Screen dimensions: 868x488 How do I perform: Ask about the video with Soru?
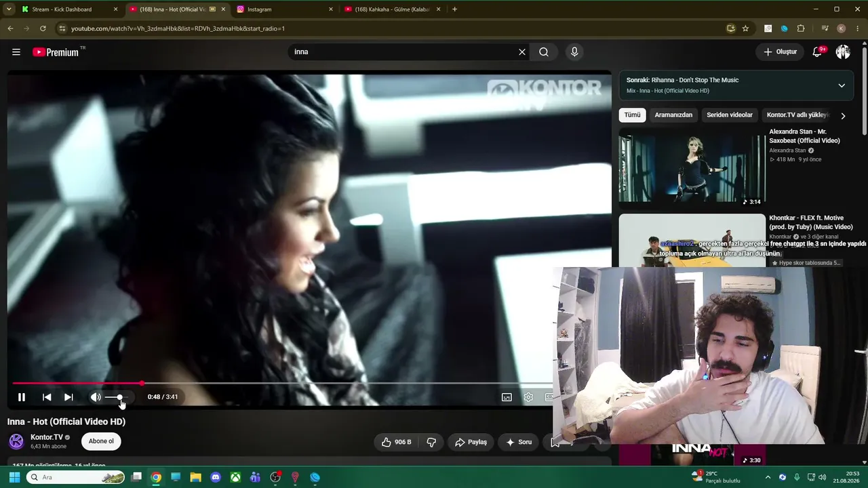(x=519, y=442)
